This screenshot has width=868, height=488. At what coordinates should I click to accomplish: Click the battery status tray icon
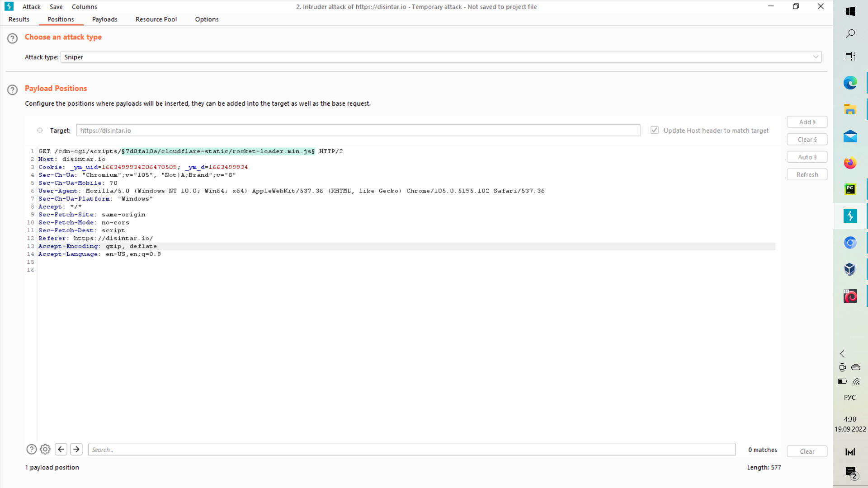click(x=842, y=381)
